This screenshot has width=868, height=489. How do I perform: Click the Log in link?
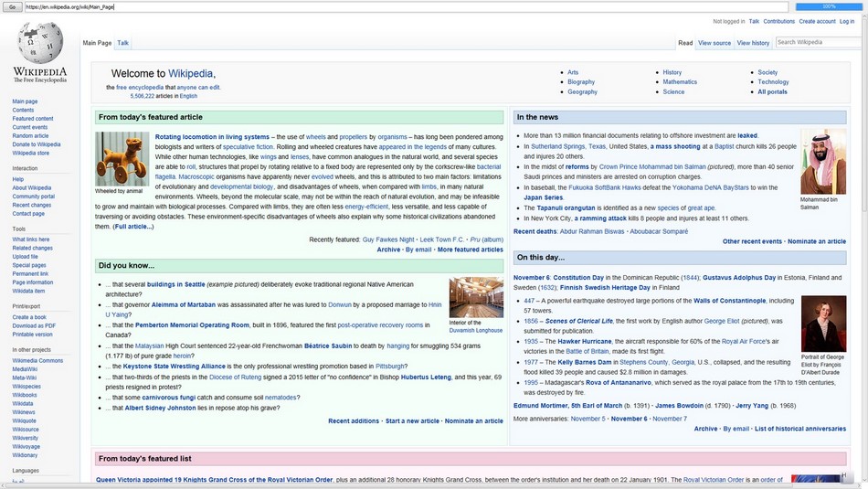tap(846, 22)
